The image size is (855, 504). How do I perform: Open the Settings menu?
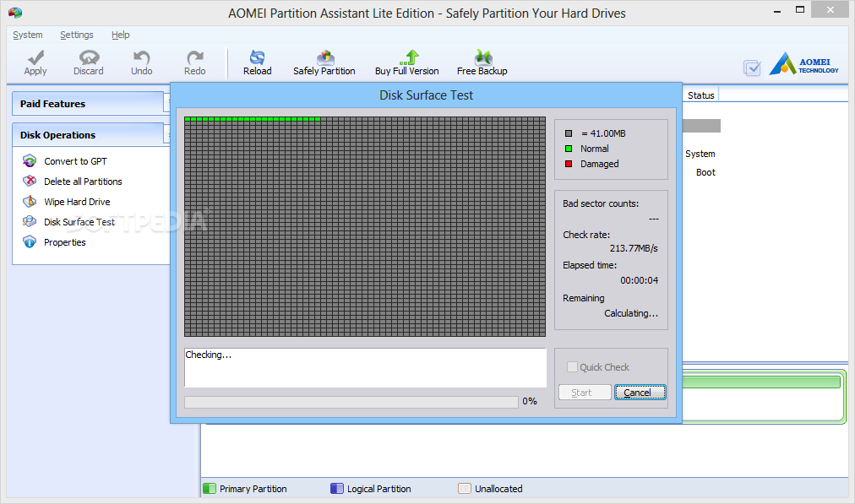(76, 35)
